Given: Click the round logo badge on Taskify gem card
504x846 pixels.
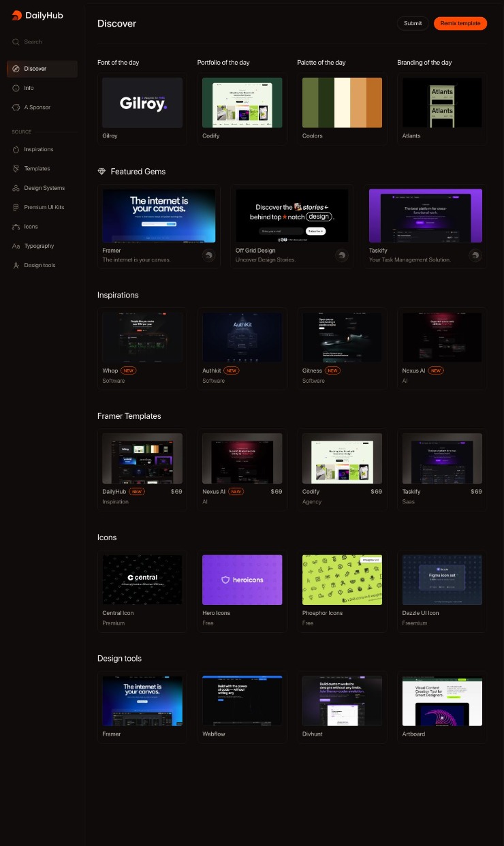Looking at the screenshot, I should 475,255.
